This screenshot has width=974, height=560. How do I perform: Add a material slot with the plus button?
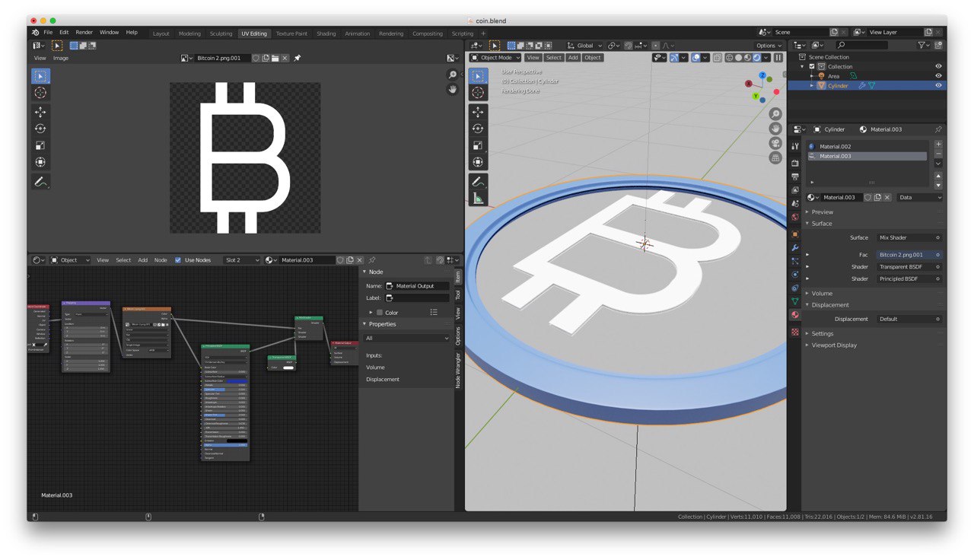coord(938,144)
